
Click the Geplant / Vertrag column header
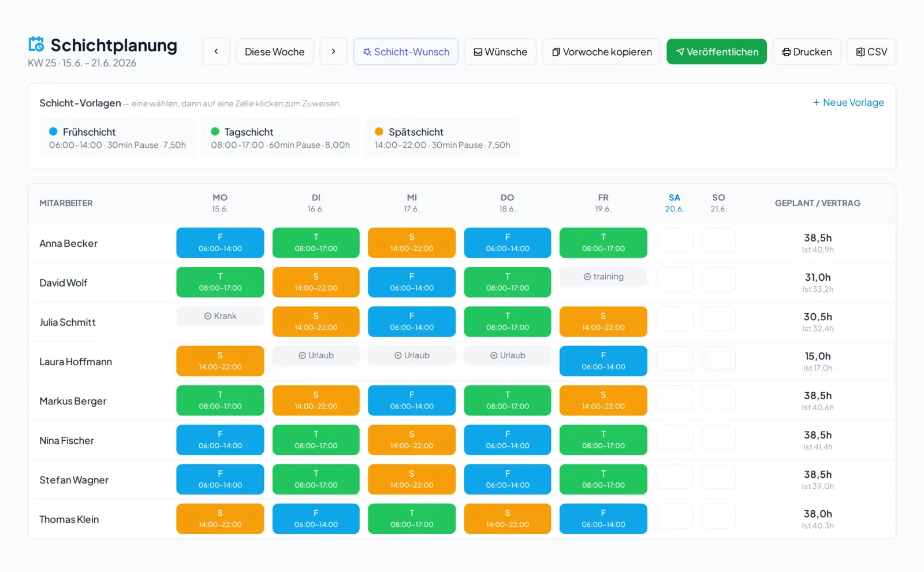[818, 203]
